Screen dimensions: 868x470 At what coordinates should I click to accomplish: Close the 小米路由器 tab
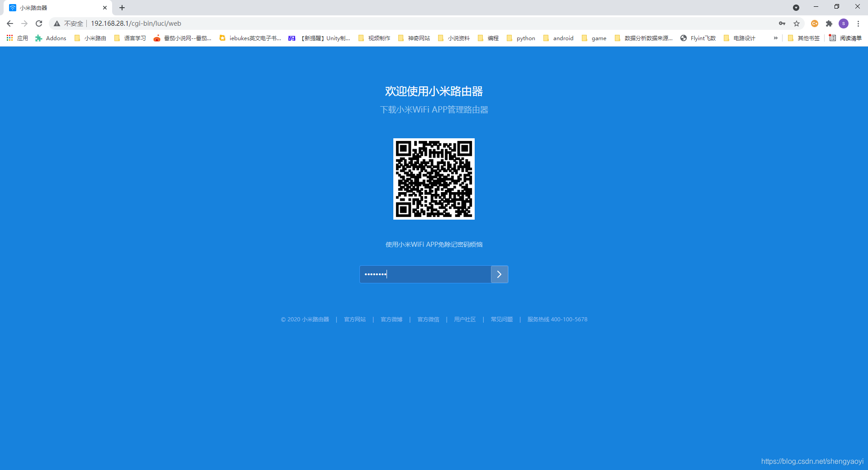tap(105, 8)
